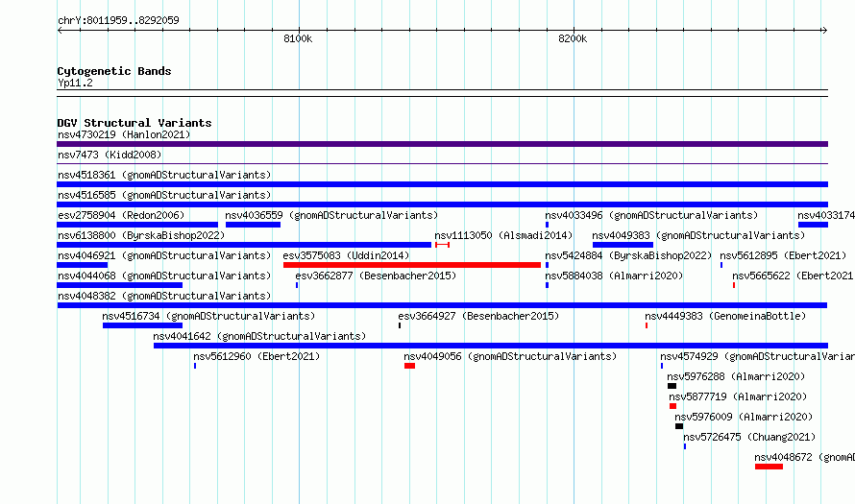
Task: Click the blue bar under nsv4516585
Action: pos(442,204)
